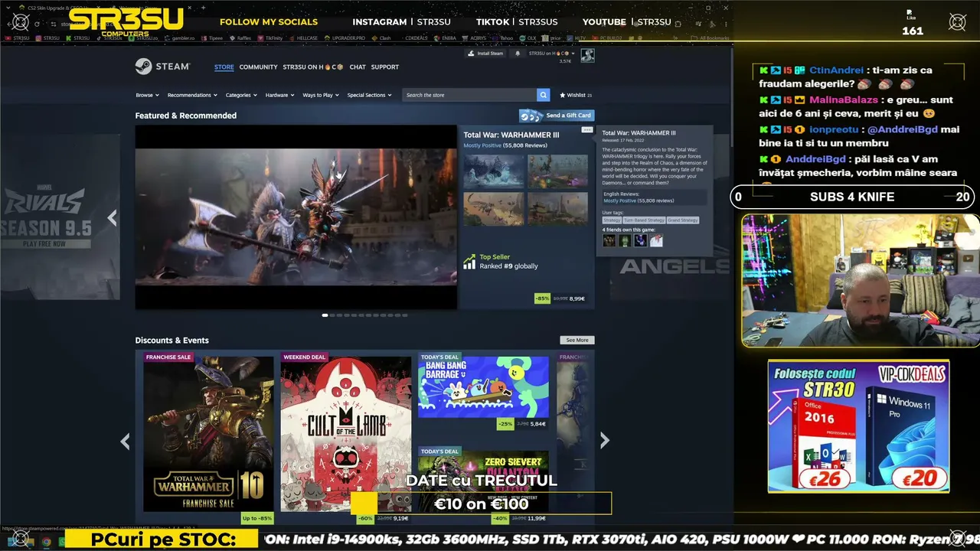Click the Total War: WARHAMMER III capsule title
This screenshot has height=551, width=980.
511,135
